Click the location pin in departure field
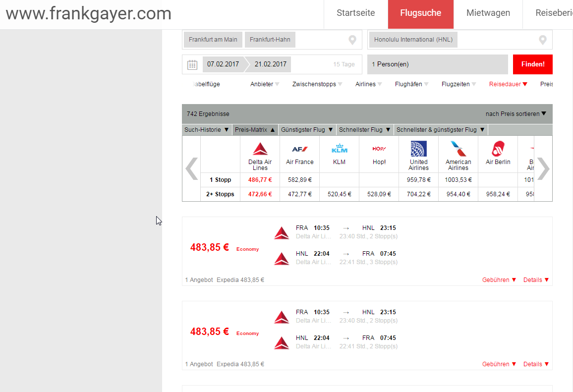Viewport: 573px width, 392px height. pyautogui.click(x=352, y=40)
